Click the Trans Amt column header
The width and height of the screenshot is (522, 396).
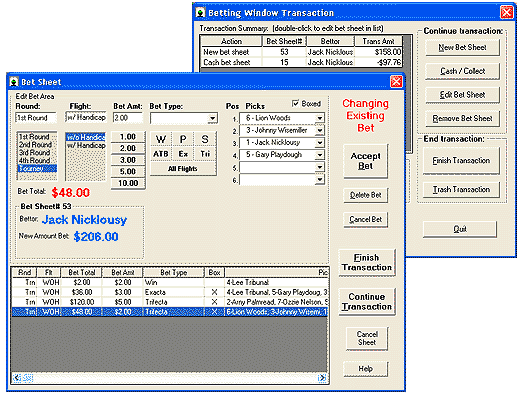click(x=378, y=41)
